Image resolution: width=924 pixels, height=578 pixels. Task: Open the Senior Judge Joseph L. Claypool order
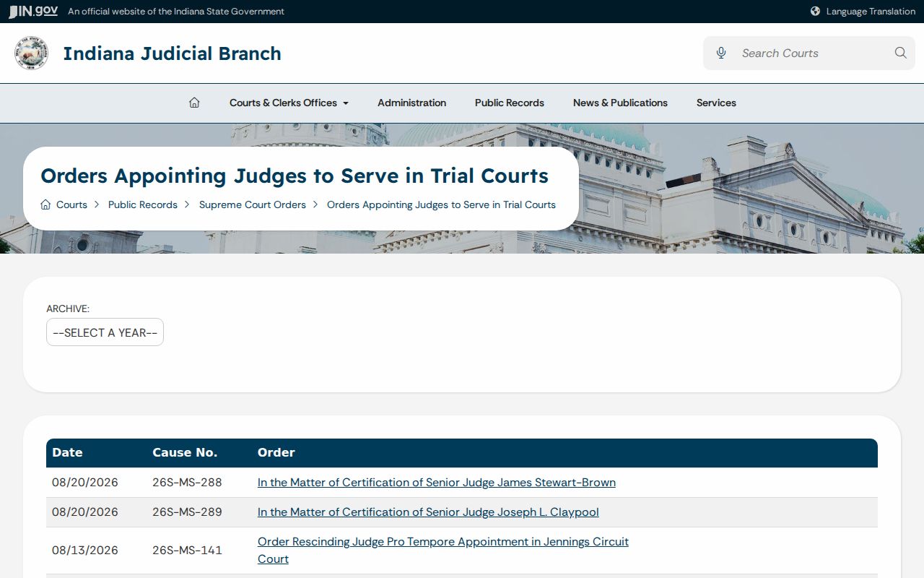point(428,512)
